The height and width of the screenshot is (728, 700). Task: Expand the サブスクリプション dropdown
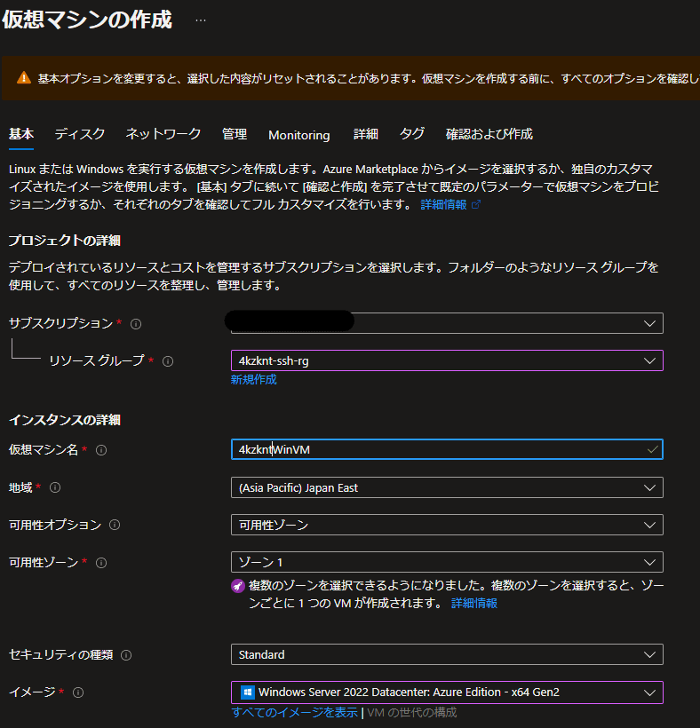click(x=447, y=323)
